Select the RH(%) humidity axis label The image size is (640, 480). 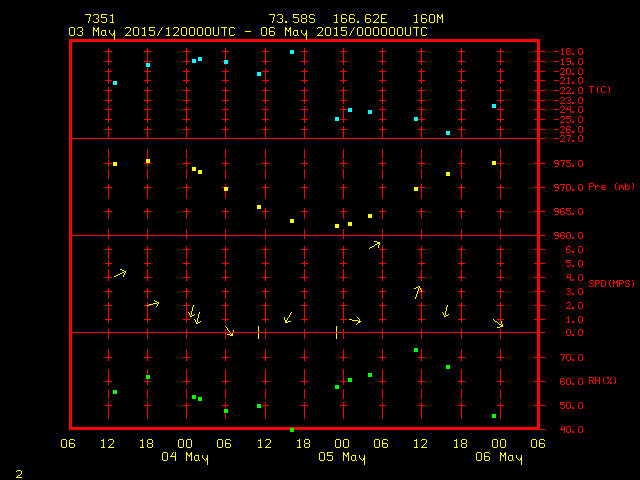click(x=598, y=381)
